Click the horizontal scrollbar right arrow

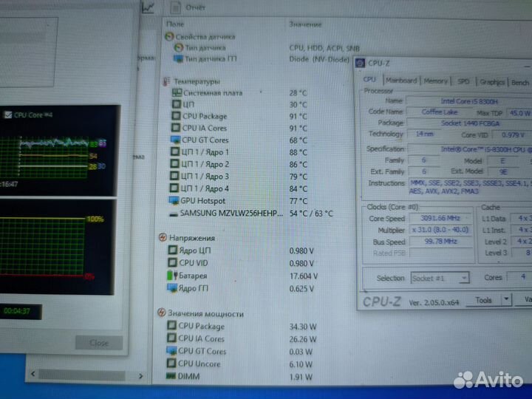coord(140,376)
